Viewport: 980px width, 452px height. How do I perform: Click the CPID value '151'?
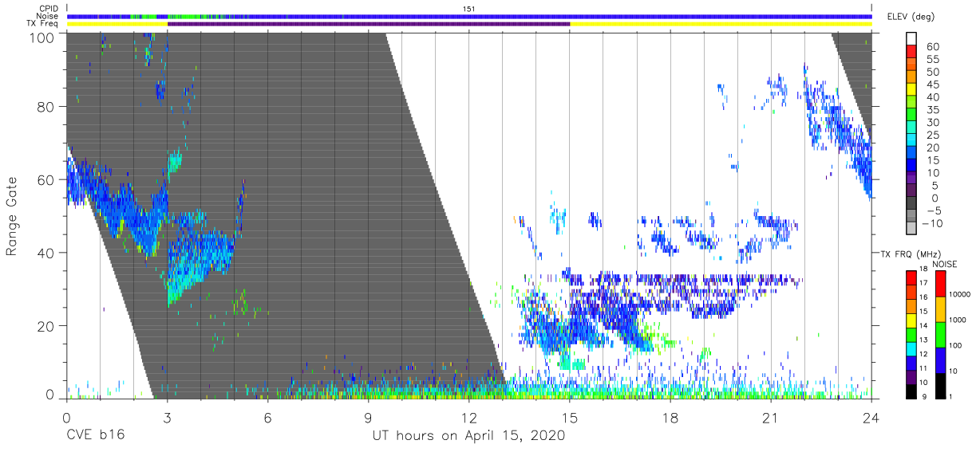(469, 9)
